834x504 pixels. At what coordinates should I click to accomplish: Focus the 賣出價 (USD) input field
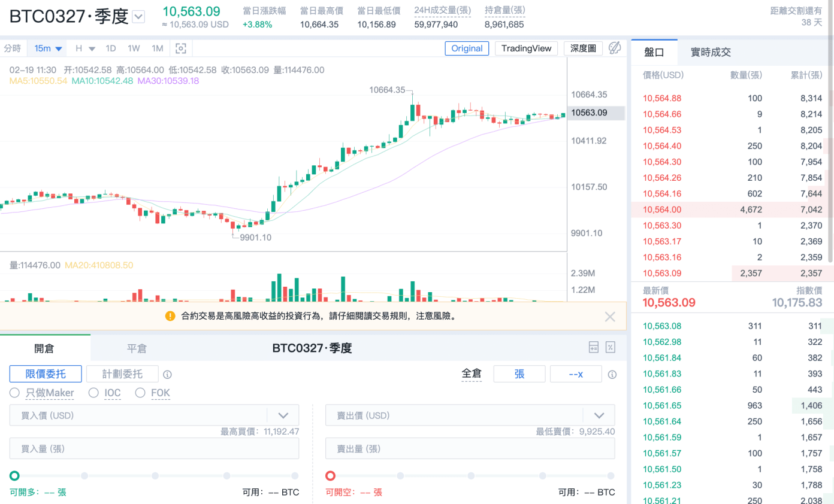(x=454, y=415)
